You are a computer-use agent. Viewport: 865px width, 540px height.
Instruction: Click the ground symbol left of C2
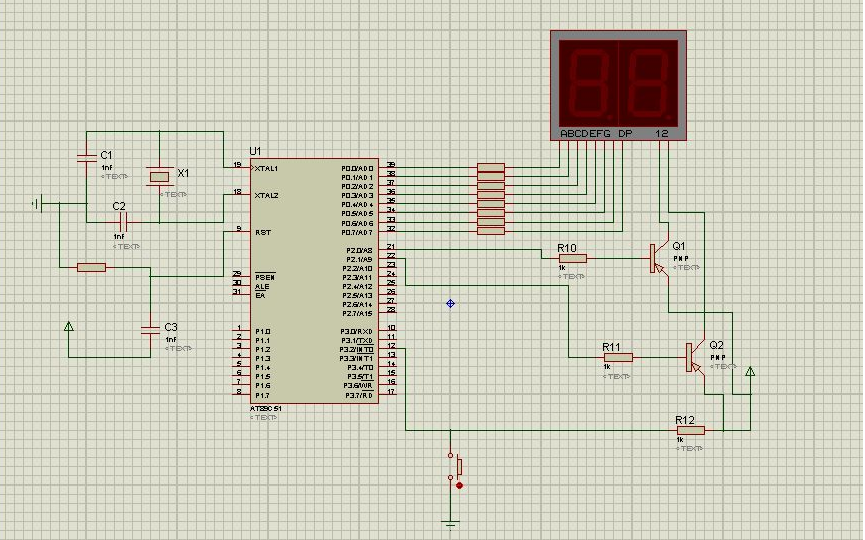click(37, 204)
